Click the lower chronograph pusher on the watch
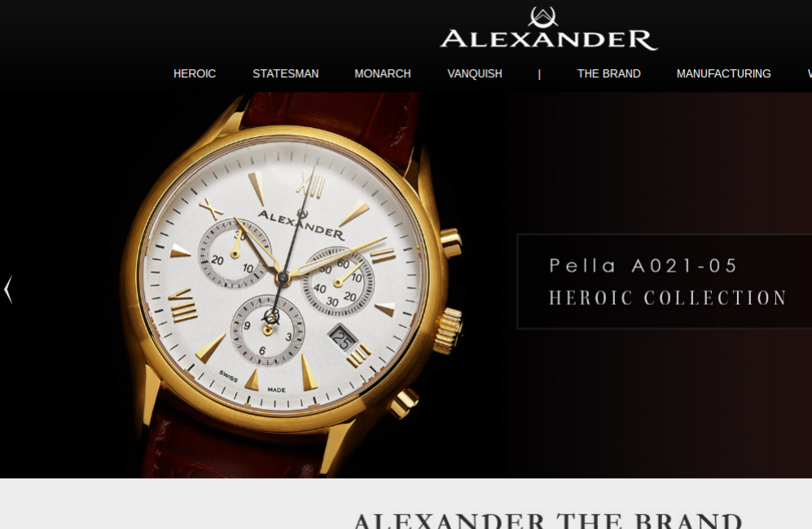The image size is (812, 529). (x=404, y=403)
